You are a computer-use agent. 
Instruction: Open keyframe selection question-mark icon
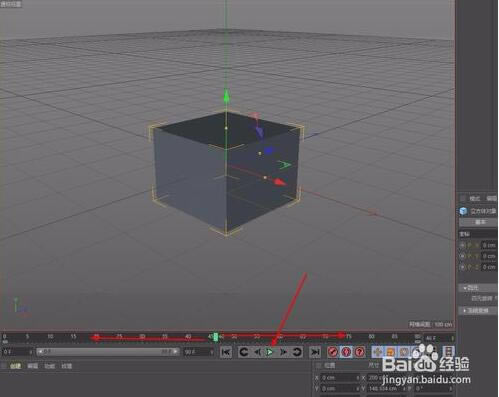point(359,352)
